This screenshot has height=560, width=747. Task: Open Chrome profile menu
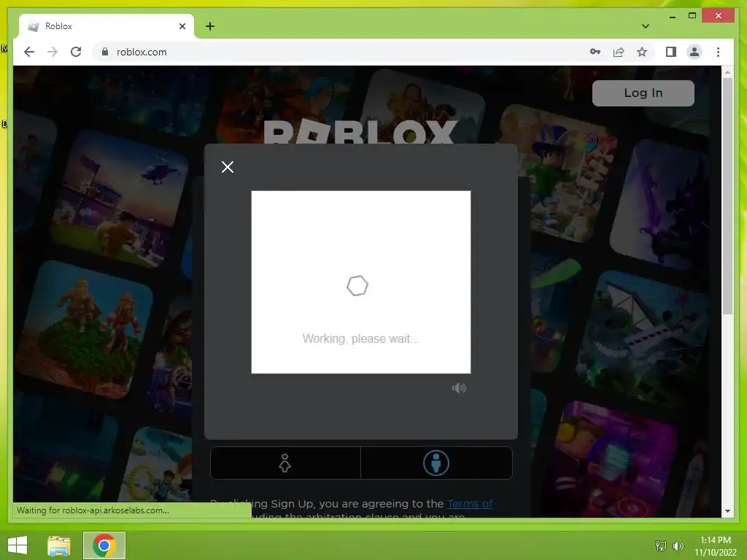[x=694, y=52]
